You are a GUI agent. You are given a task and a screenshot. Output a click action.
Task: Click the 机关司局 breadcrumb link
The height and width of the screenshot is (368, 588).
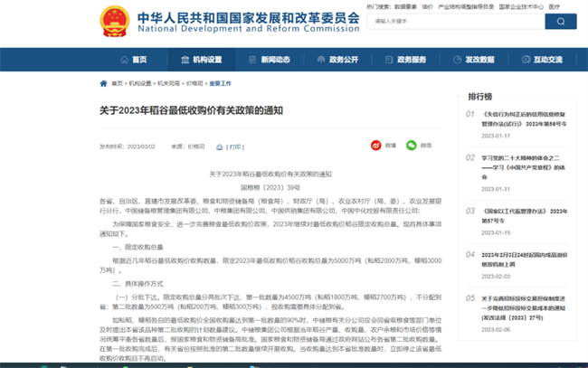[x=167, y=82]
